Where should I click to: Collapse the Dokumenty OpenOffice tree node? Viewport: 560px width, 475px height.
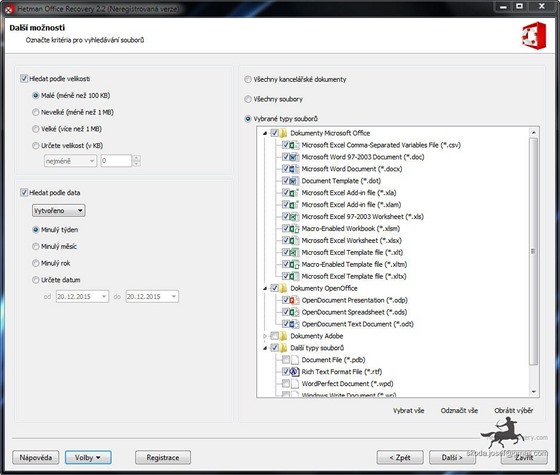(x=265, y=288)
